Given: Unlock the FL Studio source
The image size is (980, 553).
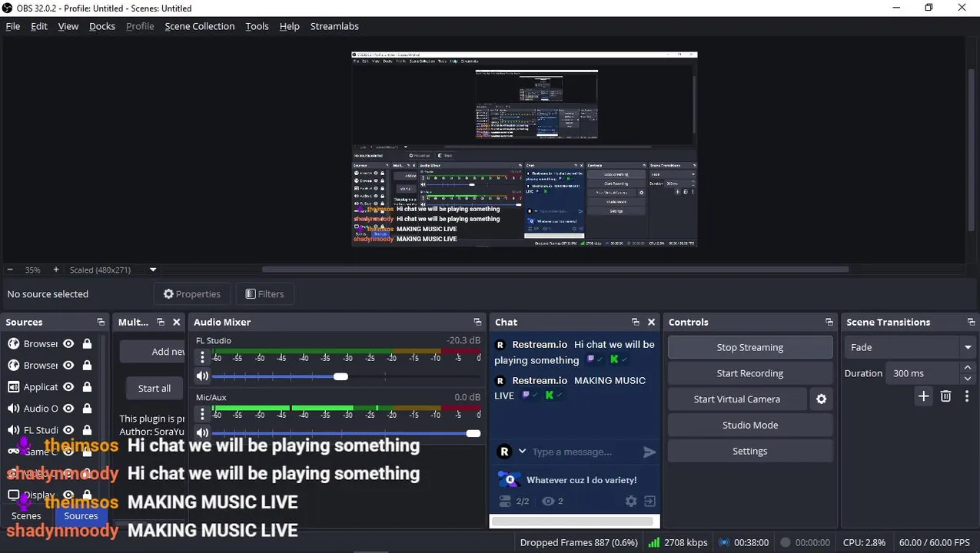Looking at the screenshot, I should pyautogui.click(x=87, y=430).
